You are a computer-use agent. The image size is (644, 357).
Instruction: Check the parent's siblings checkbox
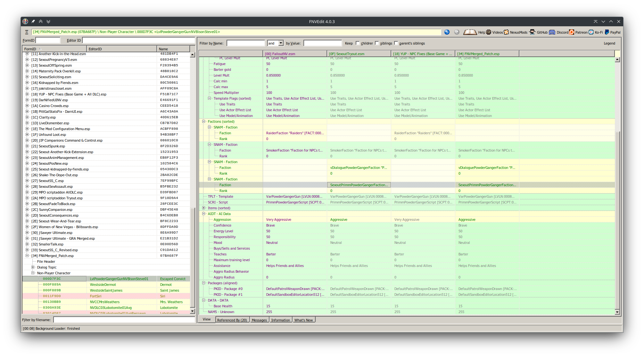click(396, 43)
